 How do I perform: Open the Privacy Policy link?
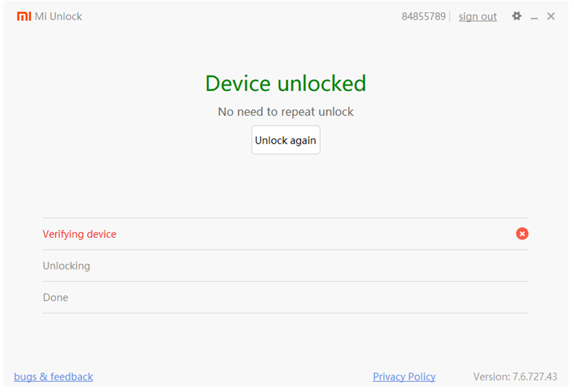click(x=404, y=377)
